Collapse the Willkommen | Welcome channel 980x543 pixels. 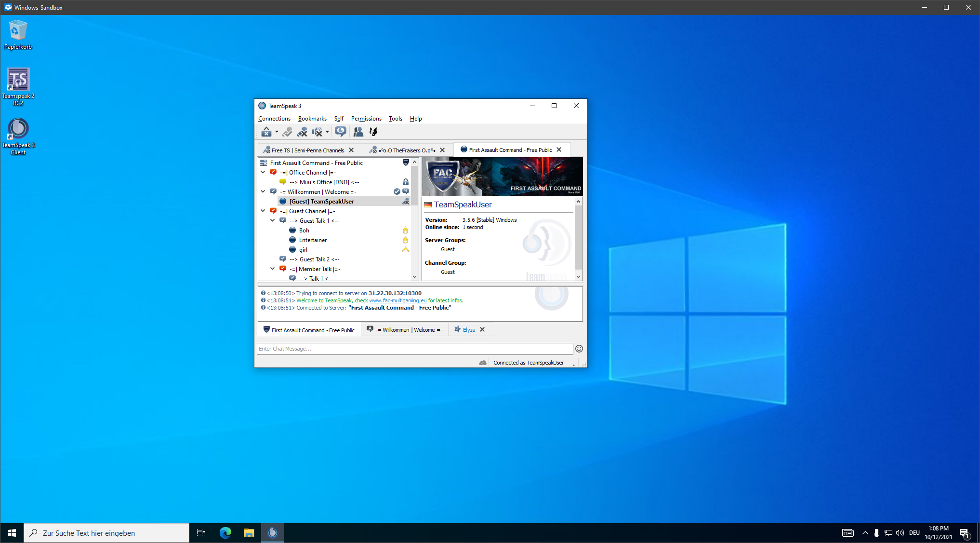pyautogui.click(x=263, y=191)
